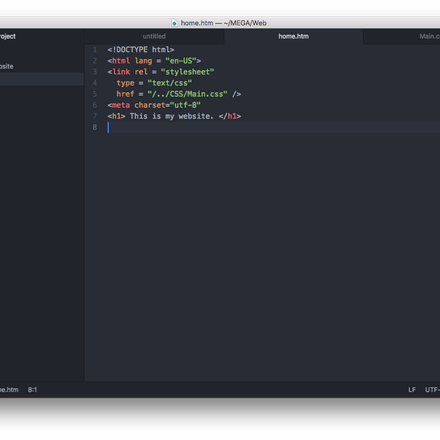Open the UTF-8 encoding selector
The height and width of the screenshot is (440, 440).
click(x=432, y=390)
